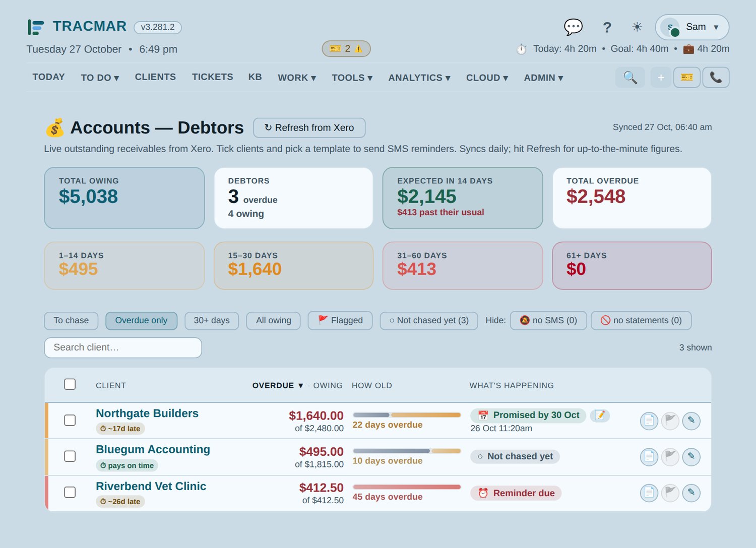Open the Sam user account dropdown

click(692, 27)
